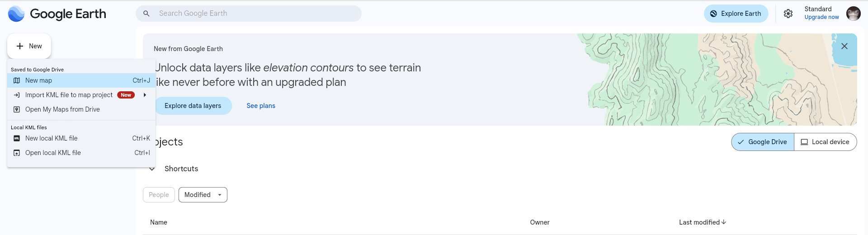Click the Search Google Earth field

click(253, 14)
